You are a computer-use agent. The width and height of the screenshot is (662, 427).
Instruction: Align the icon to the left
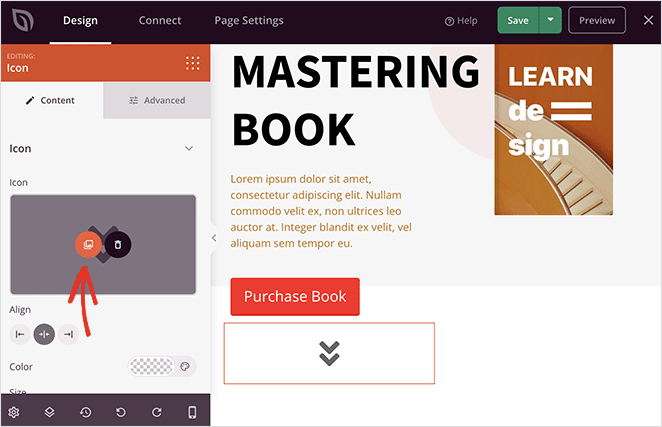[x=20, y=334]
